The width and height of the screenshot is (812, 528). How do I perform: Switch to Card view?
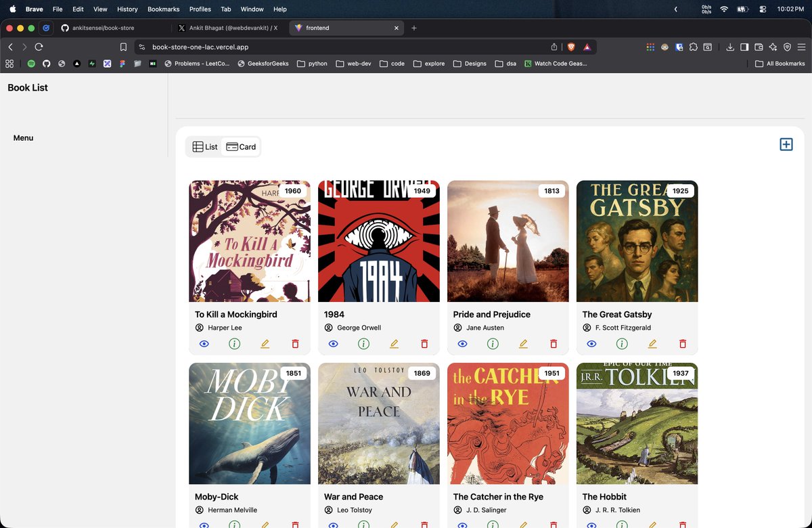click(241, 147)
